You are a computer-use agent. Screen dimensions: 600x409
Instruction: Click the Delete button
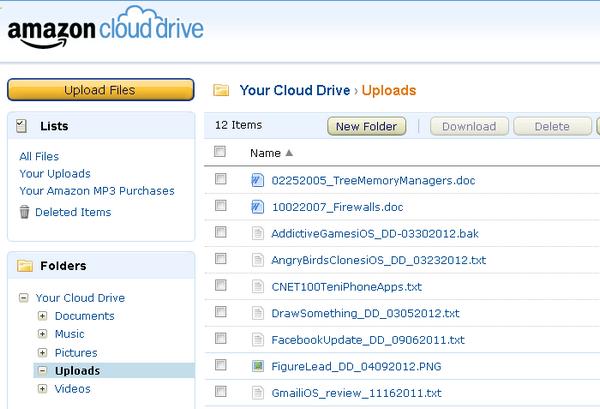(x=552, y=126)
